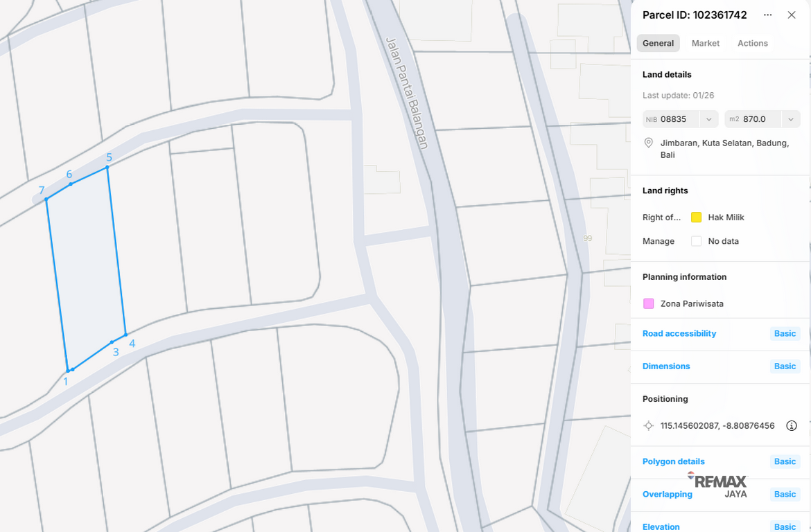Click the RE/MAX Jaya logo
This screenshot has height=532, width=811.
pyautogui.click(x=717, y=485)
